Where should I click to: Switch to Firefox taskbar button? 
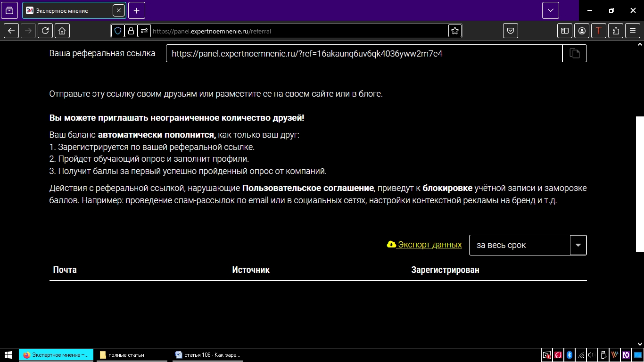click(56, 355)
